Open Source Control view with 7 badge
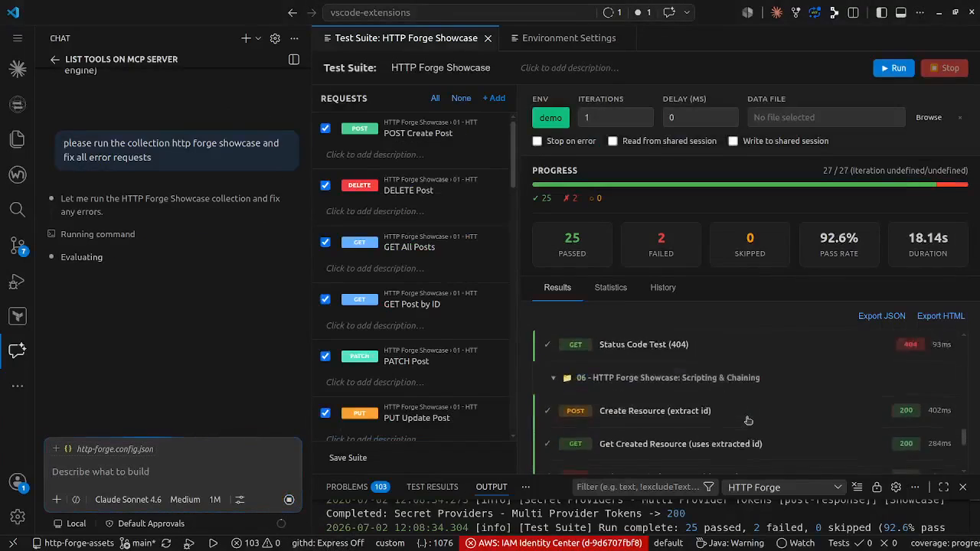The image size is (980, 551). click(18, 246)
